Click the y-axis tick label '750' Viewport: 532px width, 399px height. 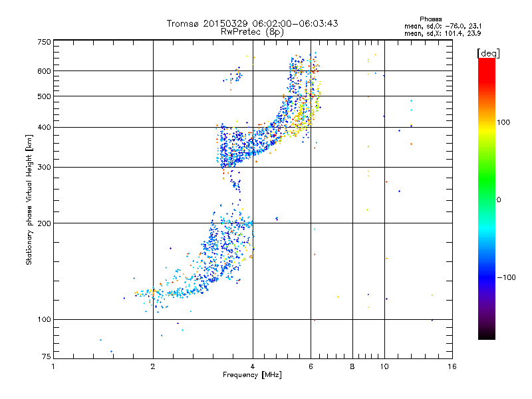(44, 42)
